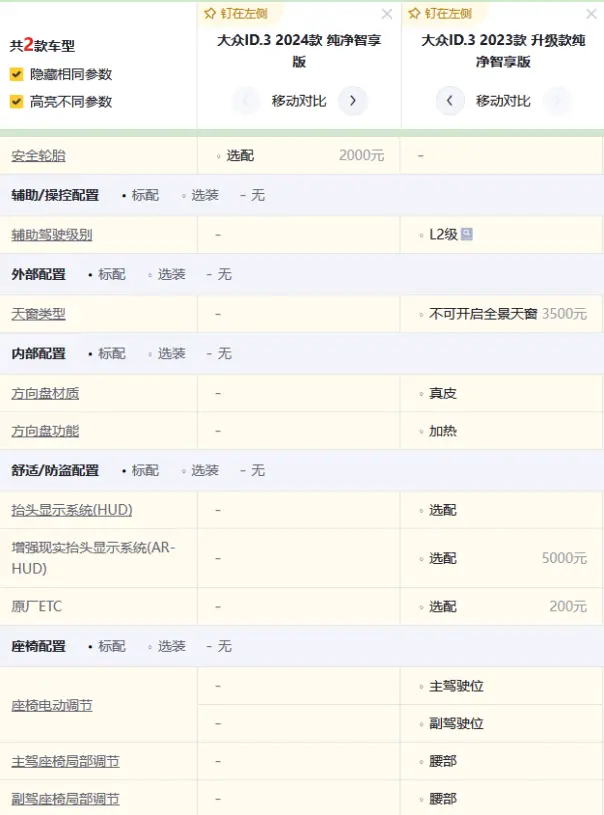Click the 增强现实抬头显示系统(AR-HUD) row label
The width and height of the screenshot is (604, 815).
94,558
